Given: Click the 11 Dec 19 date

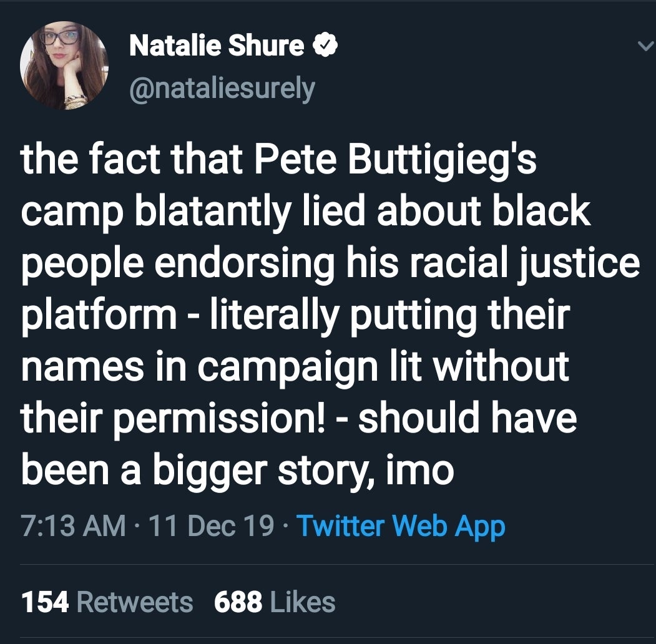Looking at the screenshot, I should click(212, 526).
